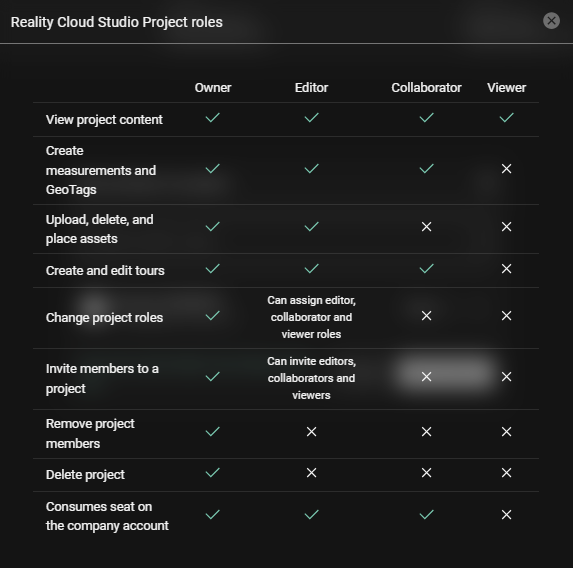This screenshot has width=573, height=568.
Task: Click the highlighted Collaborator X for Invite members
Action: (426, 376)
